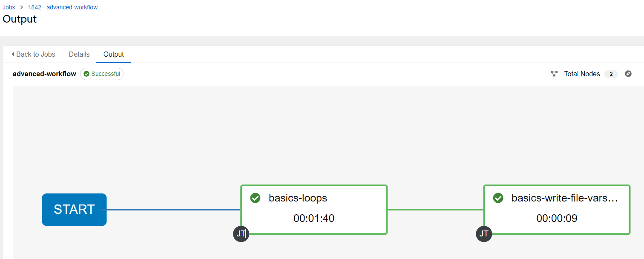Switch to the Details tab
This screenshot has height=259, width=644.
click(x=79, y=54)
